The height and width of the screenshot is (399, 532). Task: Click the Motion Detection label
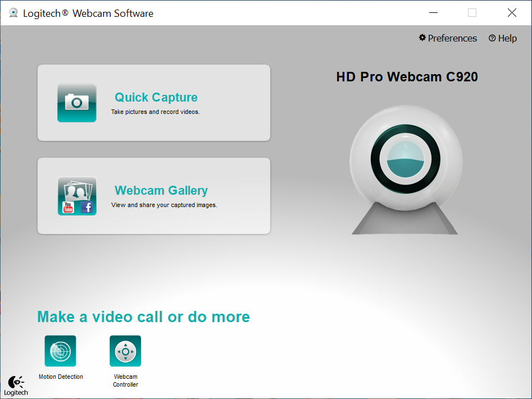(61, 377)
